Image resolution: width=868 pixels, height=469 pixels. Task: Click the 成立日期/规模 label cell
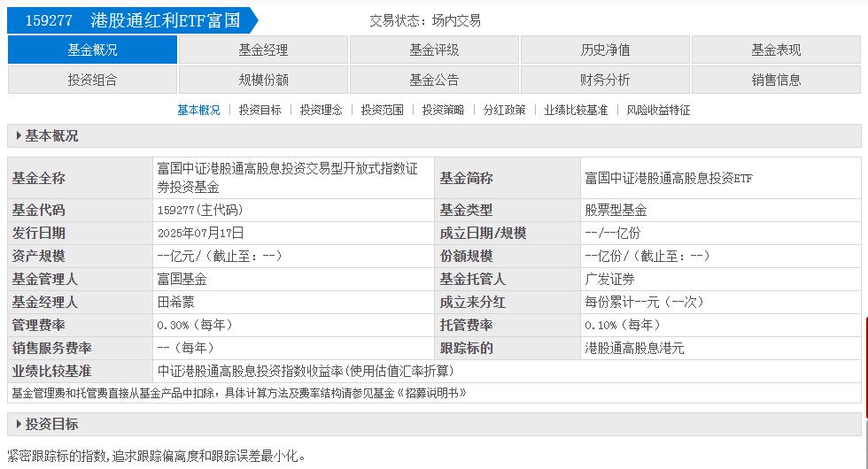508,233
